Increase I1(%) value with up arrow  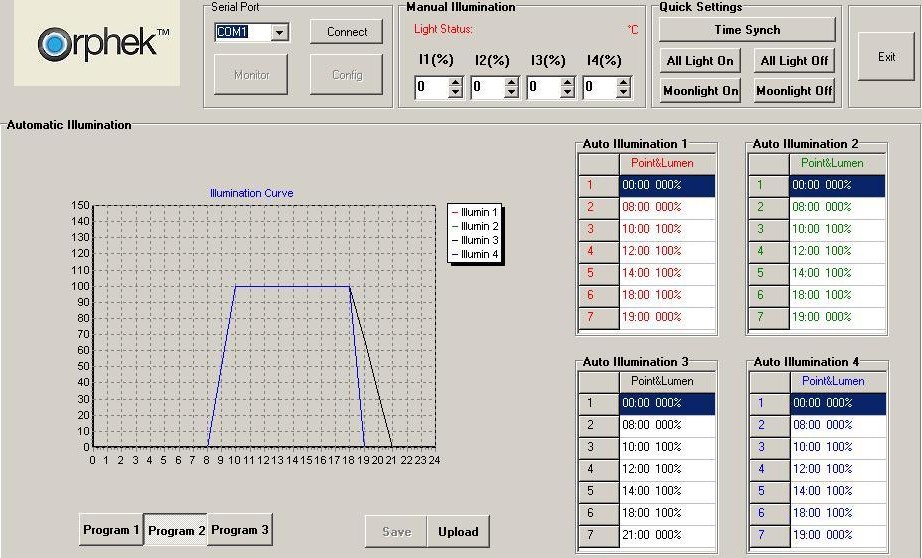click(x=456, y=82)
